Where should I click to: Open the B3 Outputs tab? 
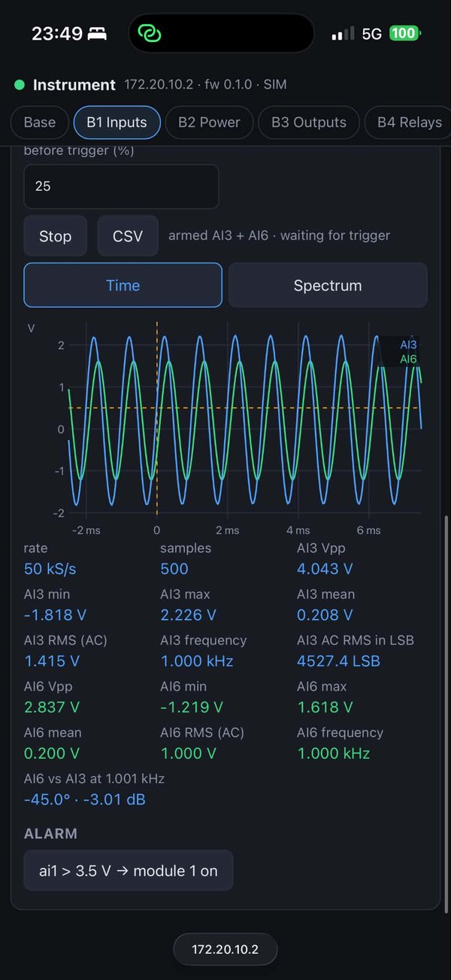click(x=309, y=123)
